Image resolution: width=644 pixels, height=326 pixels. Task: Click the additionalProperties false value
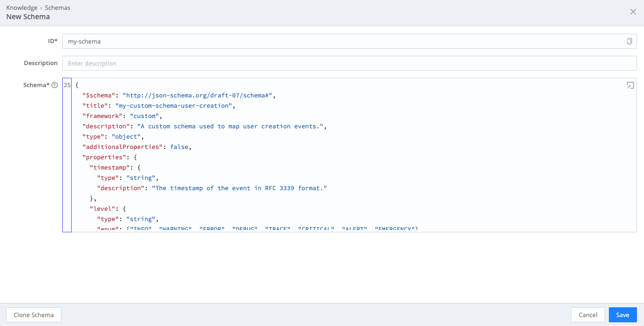tap(179, 147)
